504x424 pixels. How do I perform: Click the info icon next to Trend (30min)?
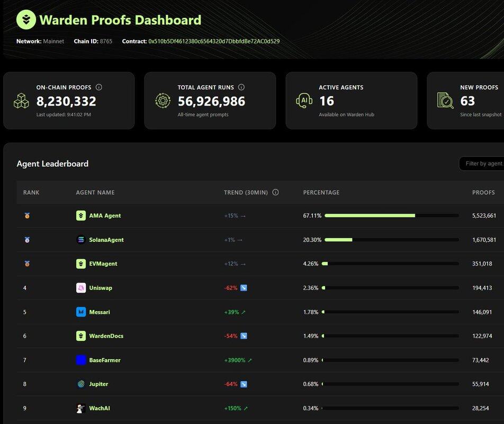[x=275, y=192]
